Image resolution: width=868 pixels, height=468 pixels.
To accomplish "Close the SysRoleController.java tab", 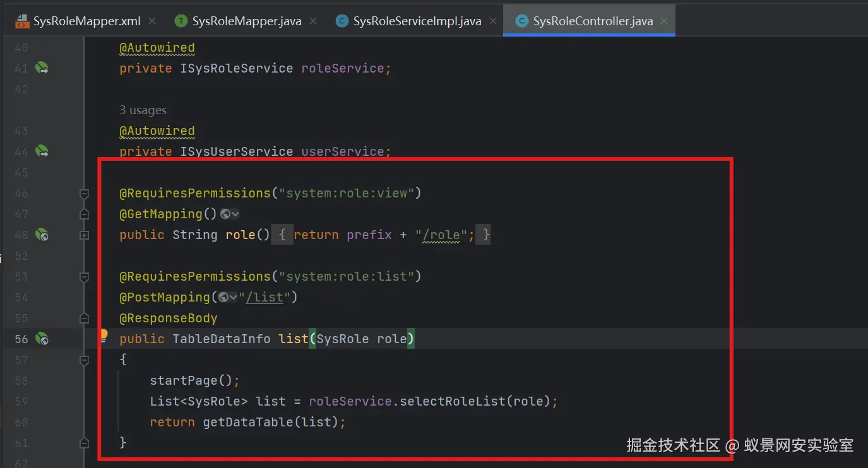I will click(663, 21).
